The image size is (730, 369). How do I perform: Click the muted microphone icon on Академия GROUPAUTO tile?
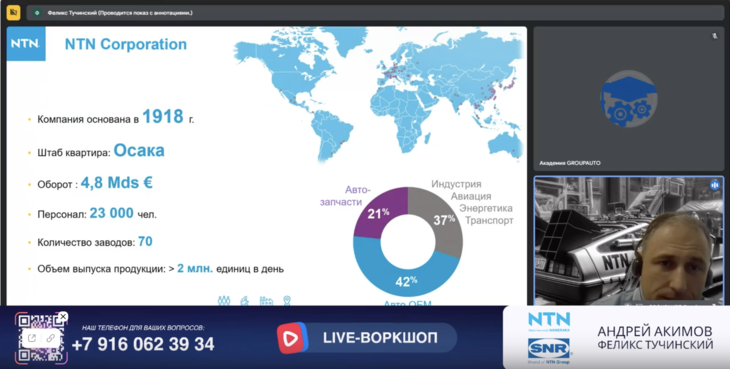point(715,36)
